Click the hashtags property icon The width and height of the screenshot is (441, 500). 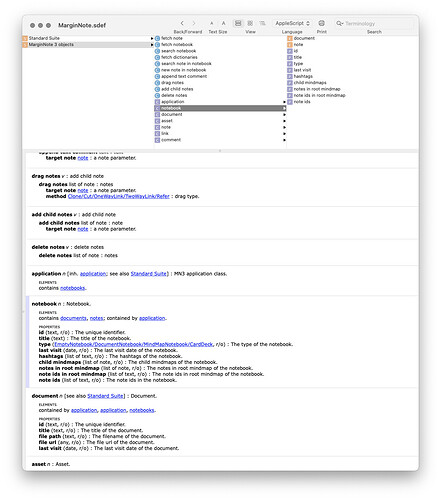point(290,76)
